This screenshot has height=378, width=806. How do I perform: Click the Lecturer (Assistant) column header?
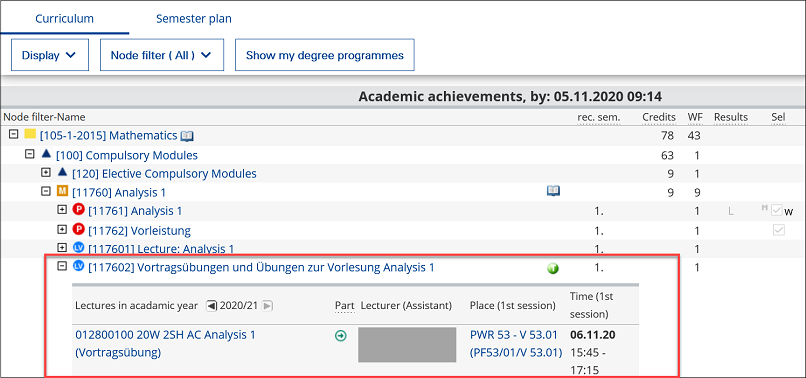tap(406, 305)
